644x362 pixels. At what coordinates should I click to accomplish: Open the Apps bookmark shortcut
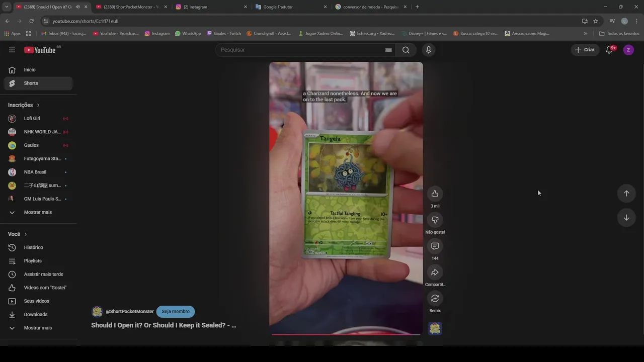12,34
